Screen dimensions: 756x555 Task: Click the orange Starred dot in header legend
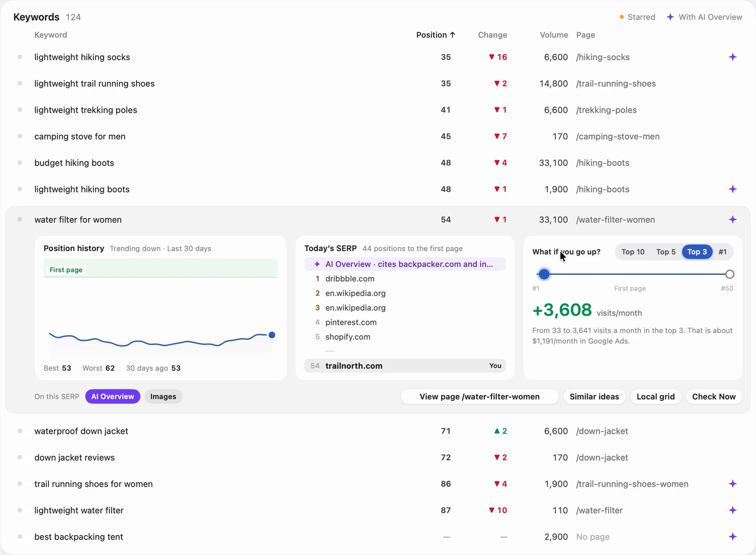click(622, 17)
